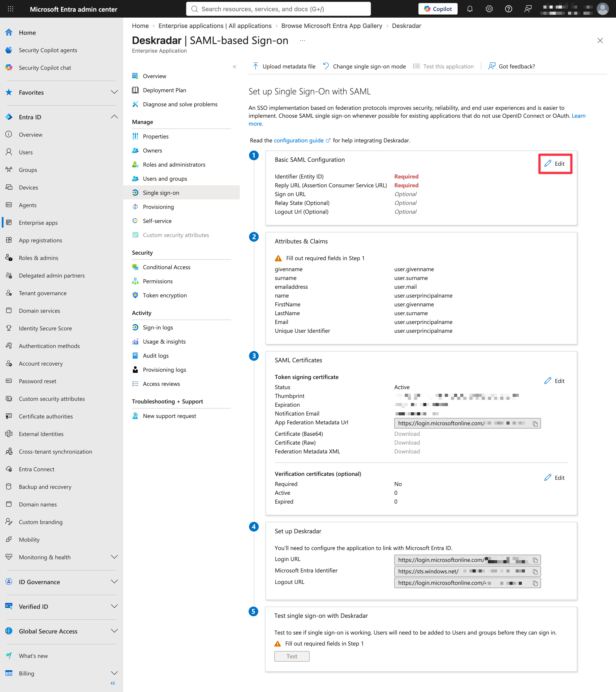Click the help question mark icon
616x692 pixels.
click(508, 9)
